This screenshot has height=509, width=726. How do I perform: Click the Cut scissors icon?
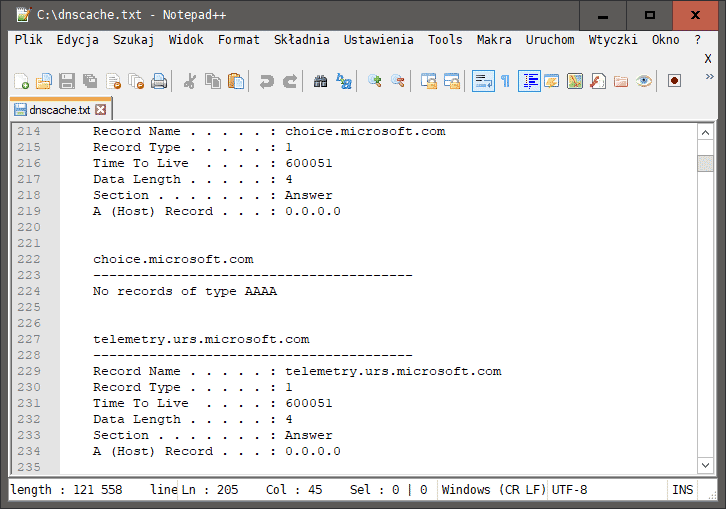tap(189, 81)
